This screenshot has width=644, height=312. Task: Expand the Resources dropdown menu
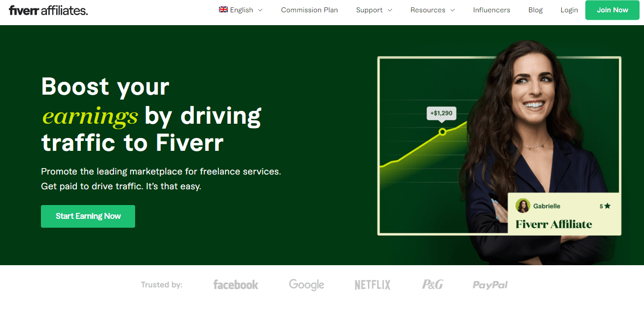tap(432, 10)
